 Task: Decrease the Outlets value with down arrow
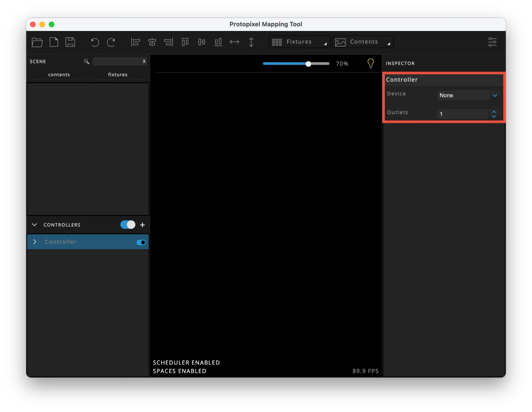(494, 116)
